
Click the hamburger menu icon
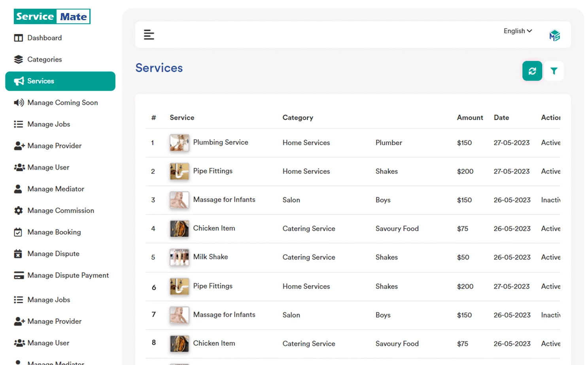point(149,35)
